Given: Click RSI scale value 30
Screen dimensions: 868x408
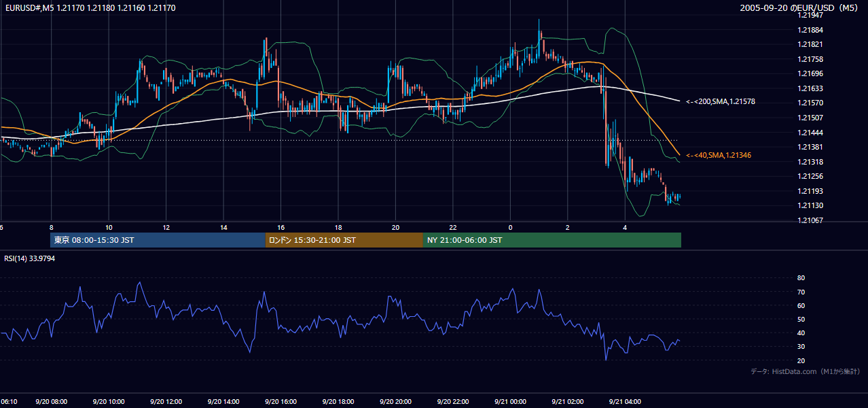Looking at the screenshot, I should click(x=801, y=347).
